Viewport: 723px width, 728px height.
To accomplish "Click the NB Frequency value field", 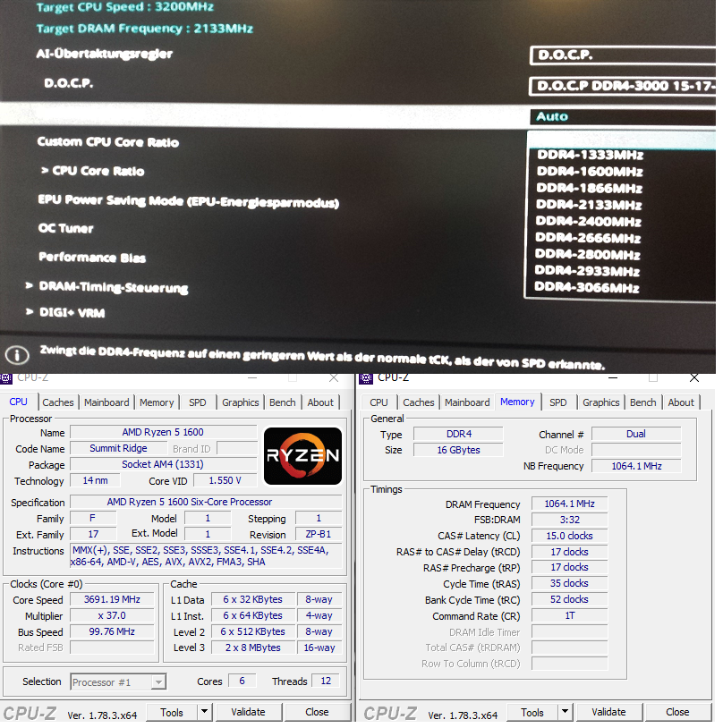I will pos(636,466).
